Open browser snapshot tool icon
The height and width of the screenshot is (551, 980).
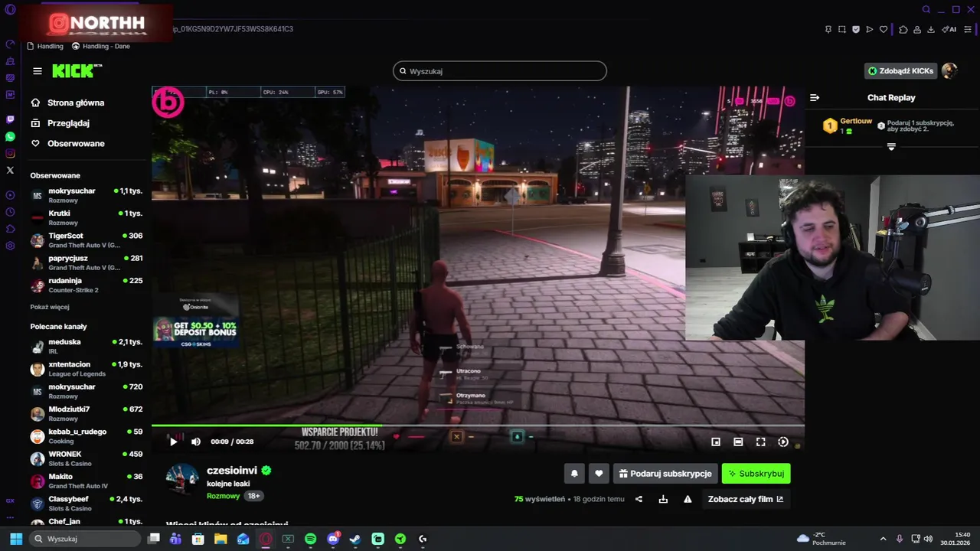click(841, 29)
